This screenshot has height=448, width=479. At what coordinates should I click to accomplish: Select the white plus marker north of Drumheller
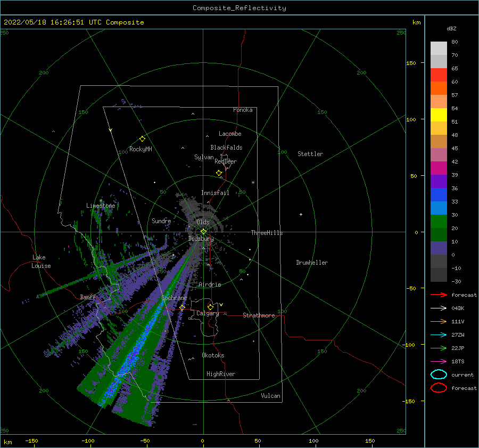coord(301,214)
